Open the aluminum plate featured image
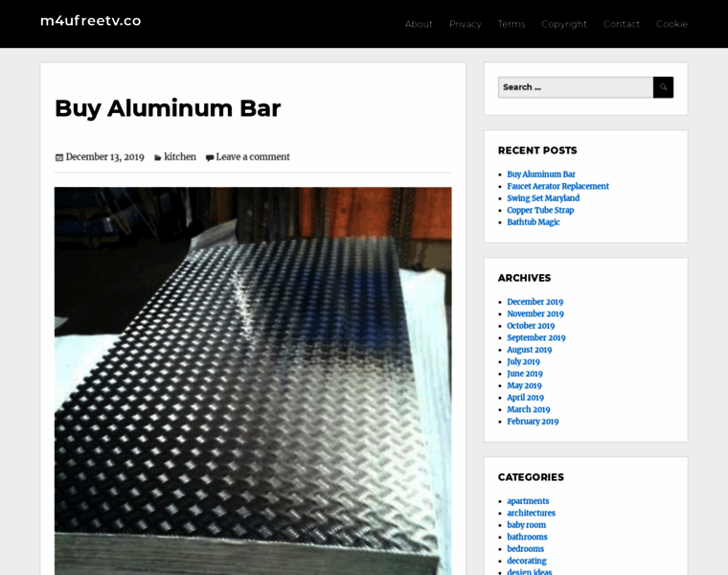This screenshot has height=575, width=728. (253, 380)
